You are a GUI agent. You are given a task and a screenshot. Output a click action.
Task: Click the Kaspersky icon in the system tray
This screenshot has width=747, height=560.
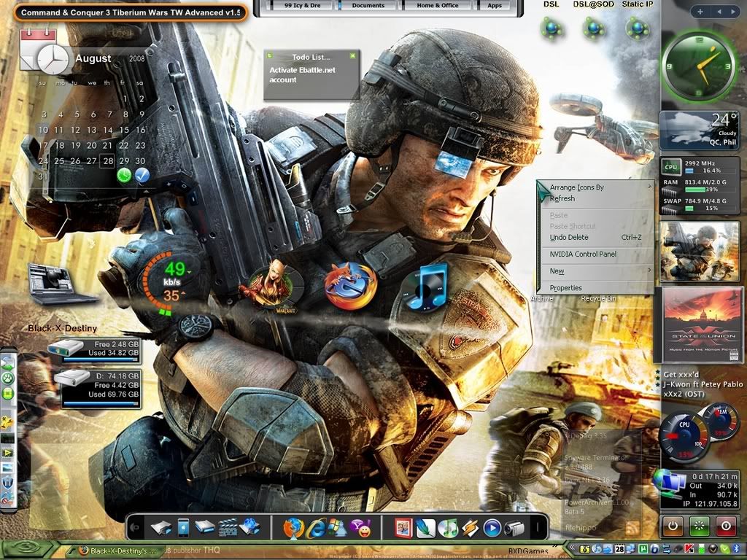click(689, 550)
